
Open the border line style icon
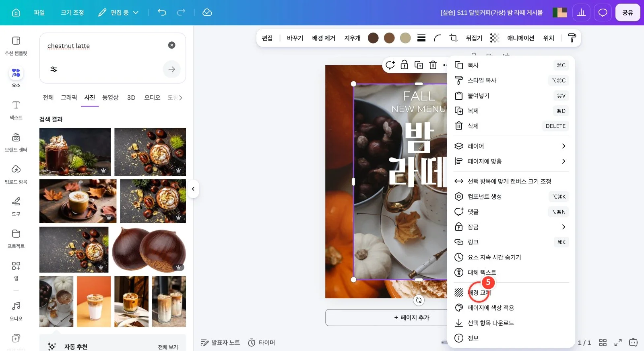coord(421,38)
